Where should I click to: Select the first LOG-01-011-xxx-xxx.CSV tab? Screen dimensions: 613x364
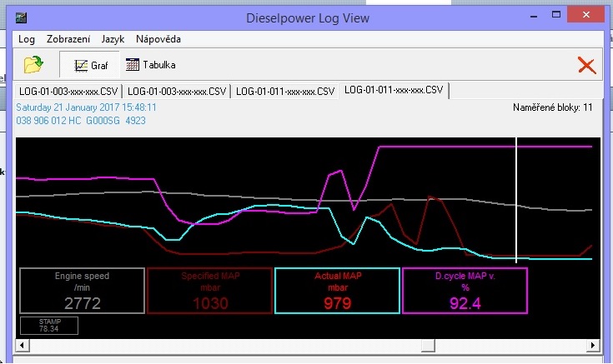click(284, 91)
